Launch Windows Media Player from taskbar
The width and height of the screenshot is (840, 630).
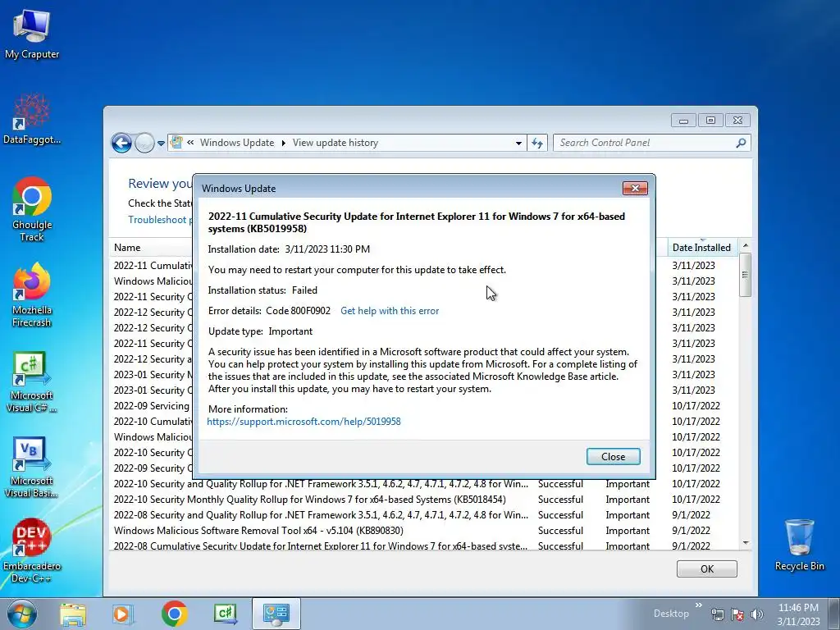(x=123, y=614)
